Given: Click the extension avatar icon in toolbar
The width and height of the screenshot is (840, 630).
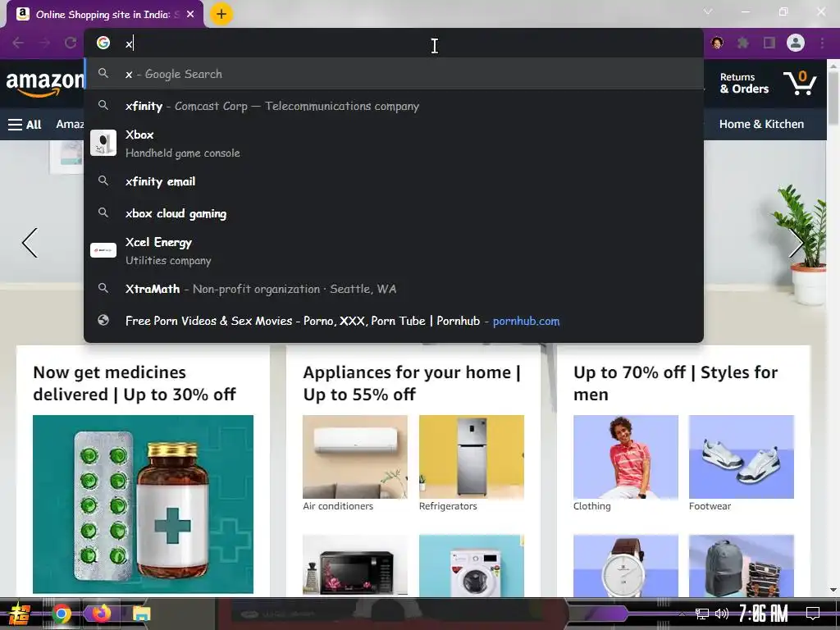Looking at the screenshot, I should (x=717, y=43).
